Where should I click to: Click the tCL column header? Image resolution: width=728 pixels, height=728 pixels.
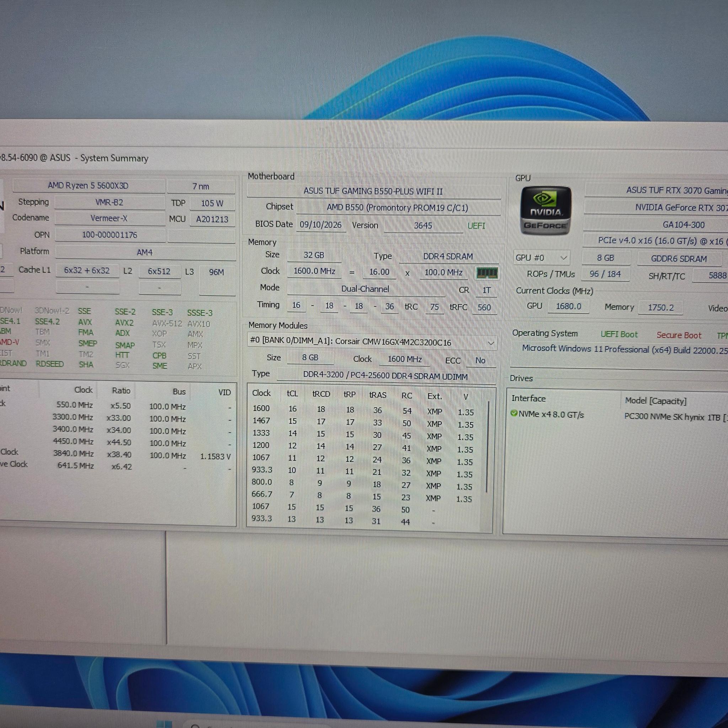pyautogui.click(x=292, y=394)
